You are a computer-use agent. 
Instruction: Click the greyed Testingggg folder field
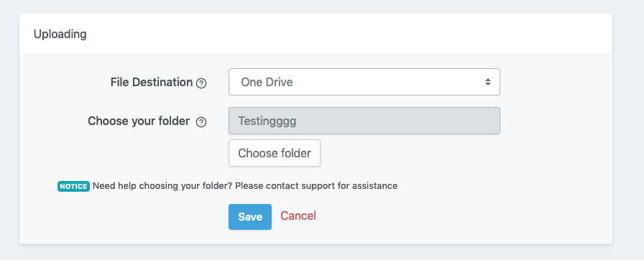click(364, 121)
